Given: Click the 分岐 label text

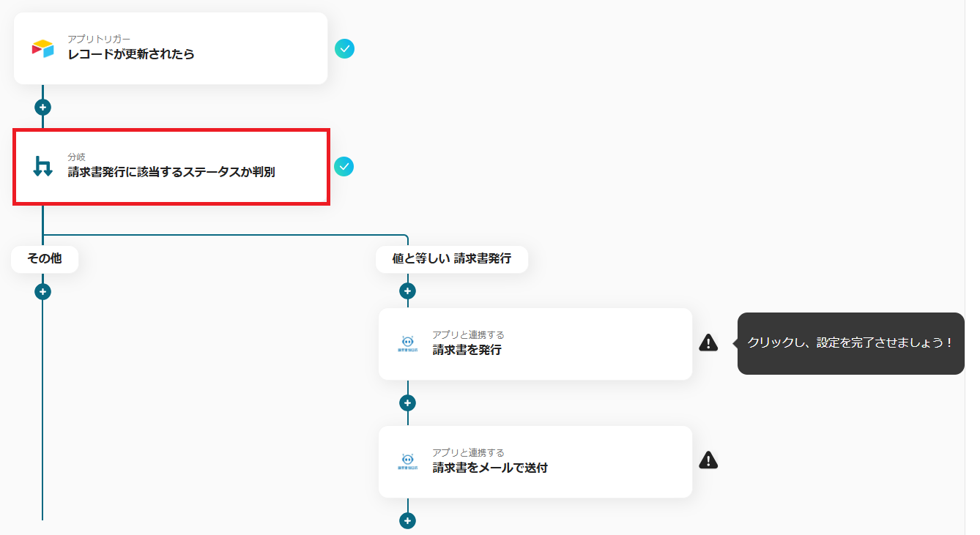Looking at the screenshot, I should [x=77, y=157].
